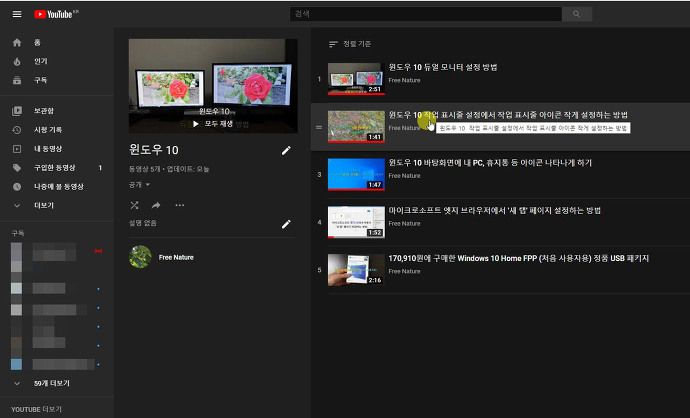
Task: Play all with 모두 재생 button
Action: pyautogui.click(x=213, y=124)
